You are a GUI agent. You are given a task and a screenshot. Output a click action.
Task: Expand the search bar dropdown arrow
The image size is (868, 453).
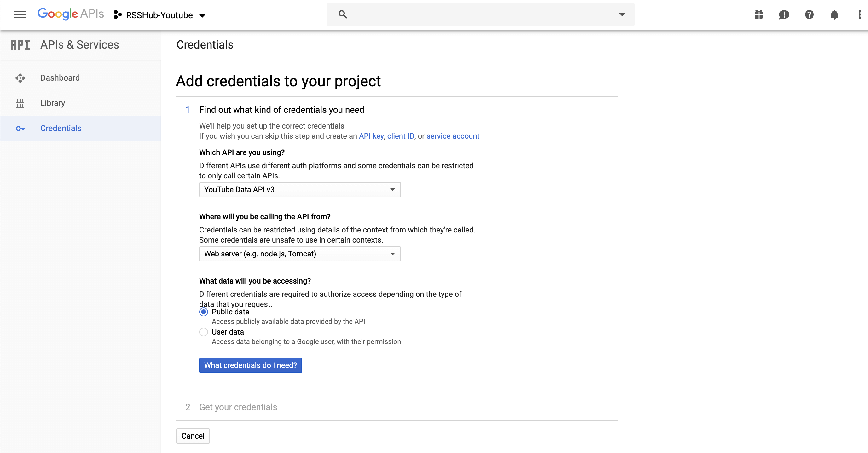(622, 14)
